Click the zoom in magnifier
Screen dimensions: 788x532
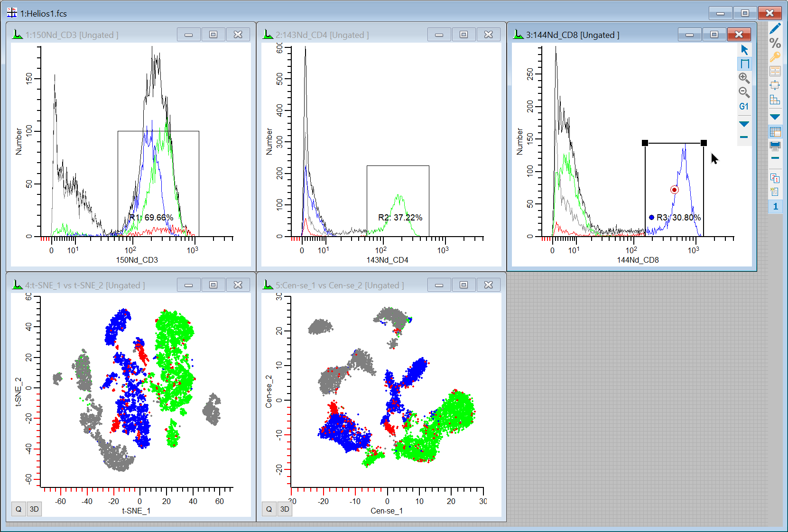[744, 78]
